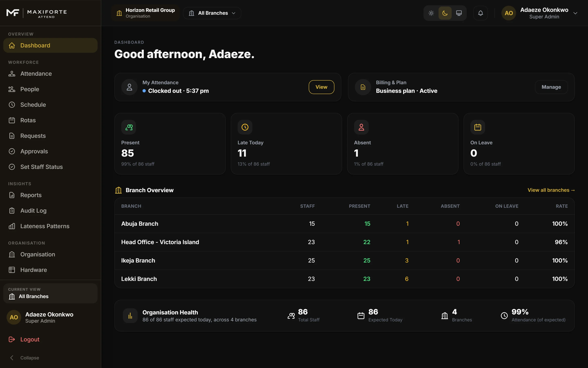Click the Schedule clock icon

pos(12,105)
